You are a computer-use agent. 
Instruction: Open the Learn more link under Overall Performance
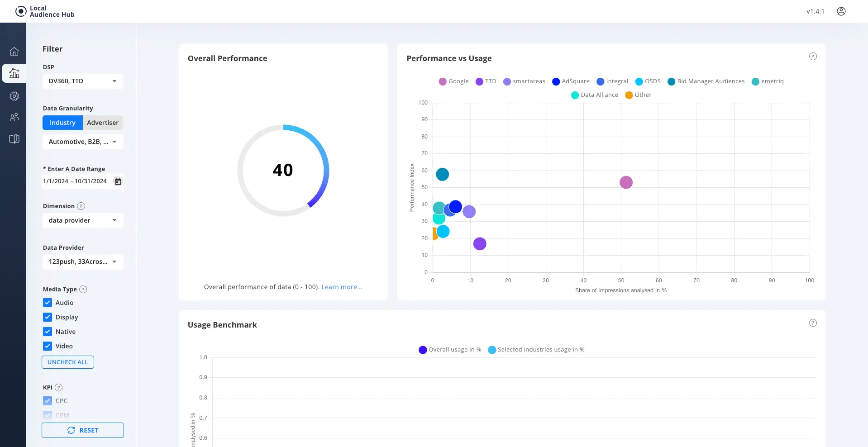click(x=341, y=287)
